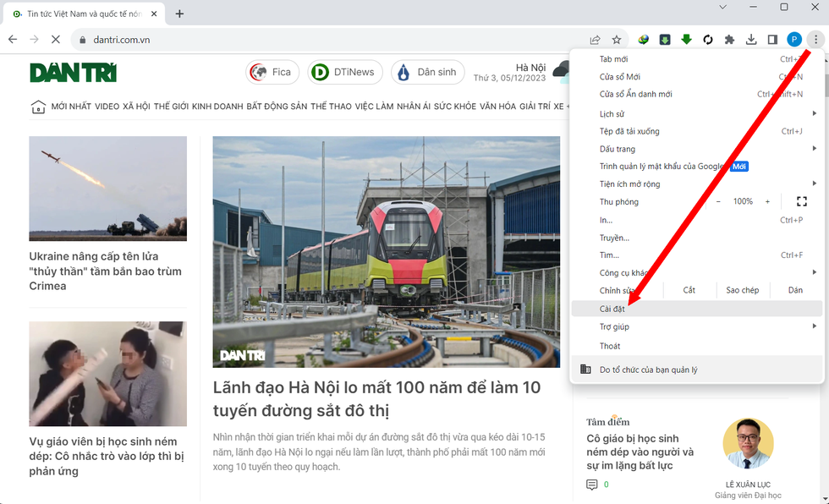Open headline 'Lãnh đạo Hà Nội lo mất 100 năm'
The image size is (829, 504).
point(376,399)
